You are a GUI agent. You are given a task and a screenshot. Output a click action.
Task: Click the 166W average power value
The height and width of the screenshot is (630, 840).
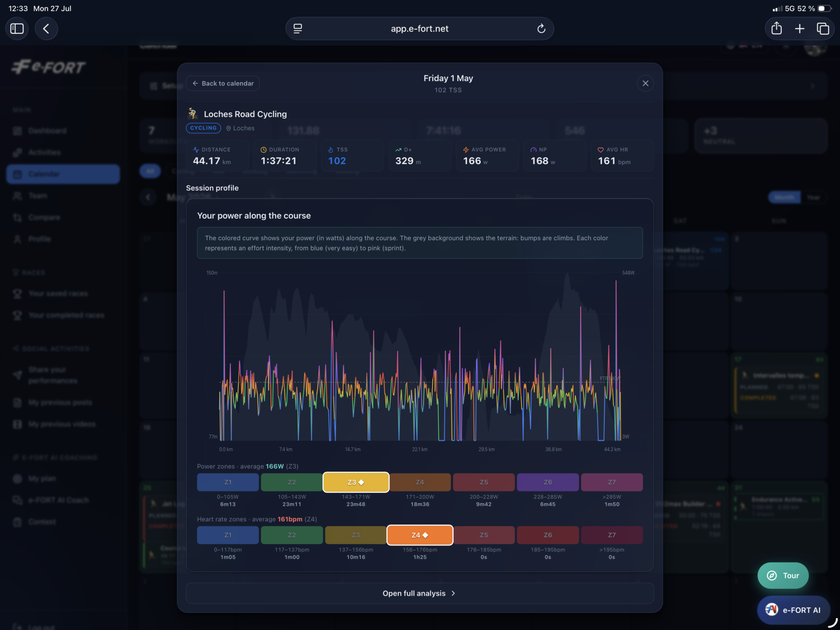(x=275, y=466)
